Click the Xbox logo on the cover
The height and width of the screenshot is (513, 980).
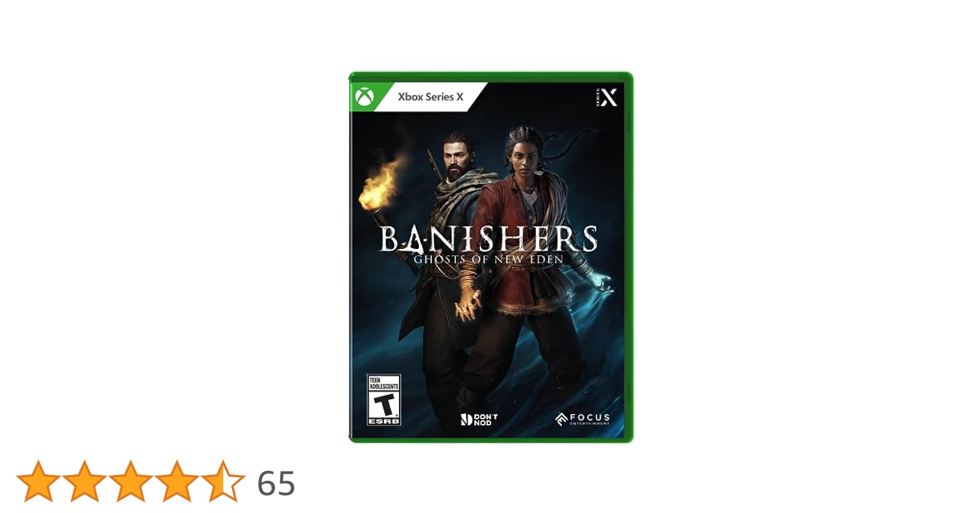click(x=364, y=97)
